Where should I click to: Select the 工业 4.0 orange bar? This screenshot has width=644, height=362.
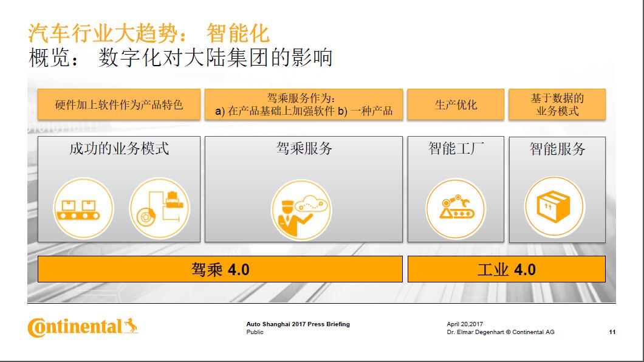507,269
